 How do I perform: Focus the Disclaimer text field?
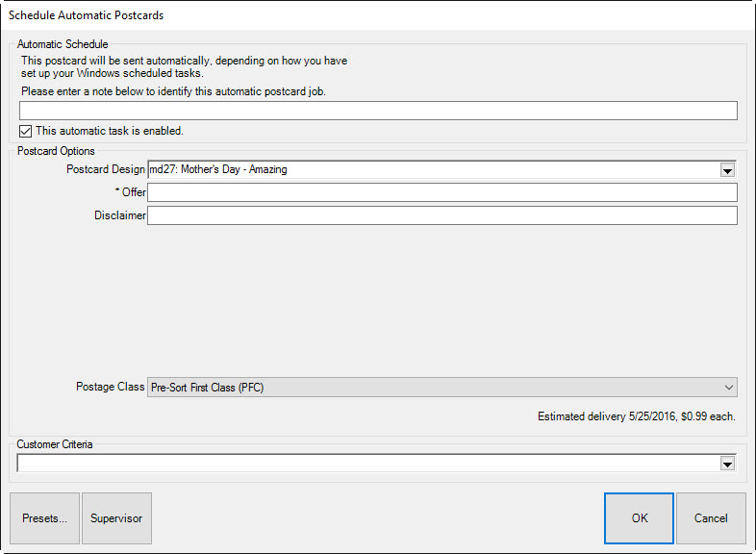pos(441,215)
